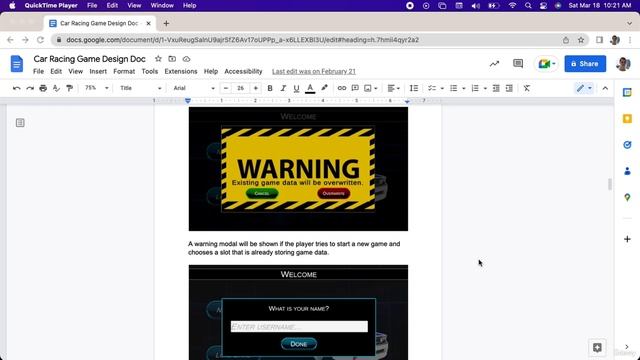Open Contacts side panel

pyautogui.click(x=627, y=171)
